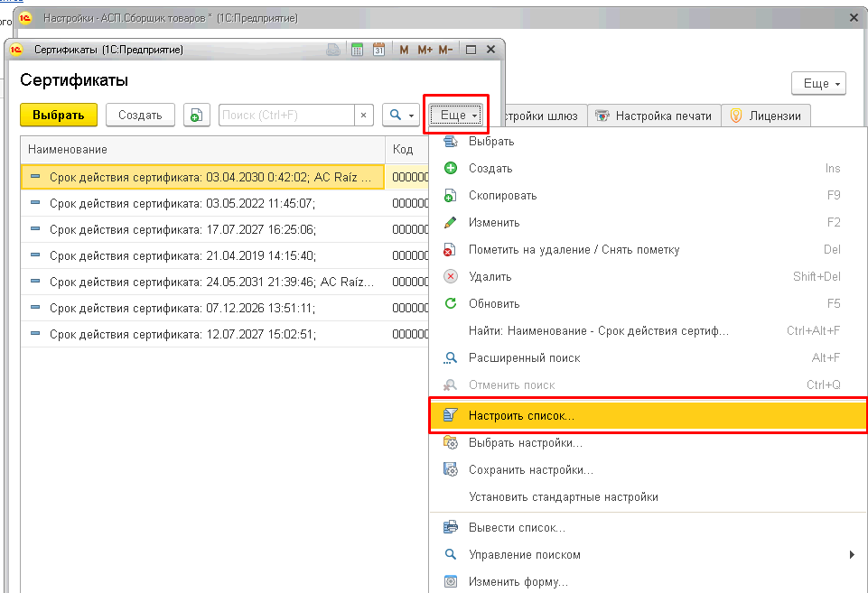Image resolution: width=868 pixels, height=593 pixels.
Task: Click the folder gear icon beside Выбрать настройки
Action: tap(451, 442)
